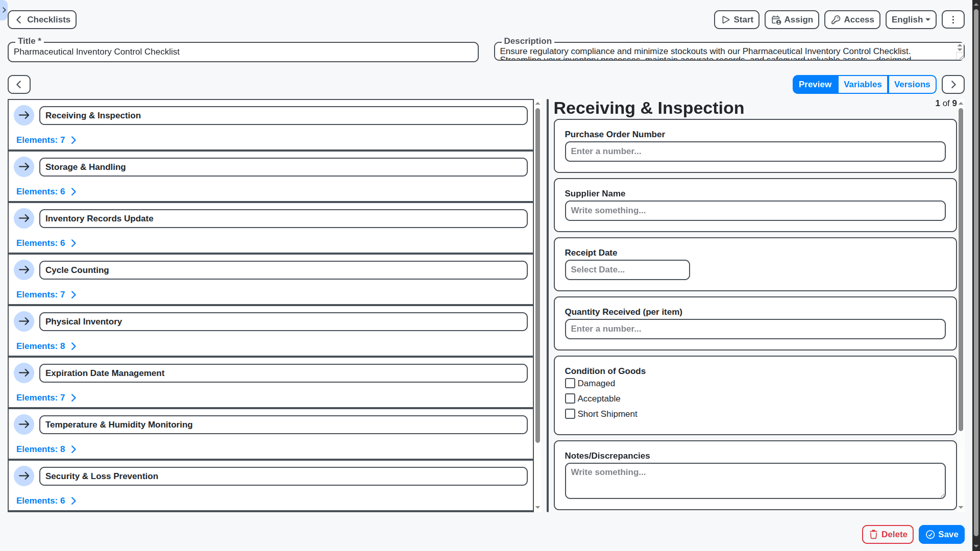Switch to the Versions tab
The width and height of the screenshot is (980, 551).
pyautogui.click(x=912, y=84)
